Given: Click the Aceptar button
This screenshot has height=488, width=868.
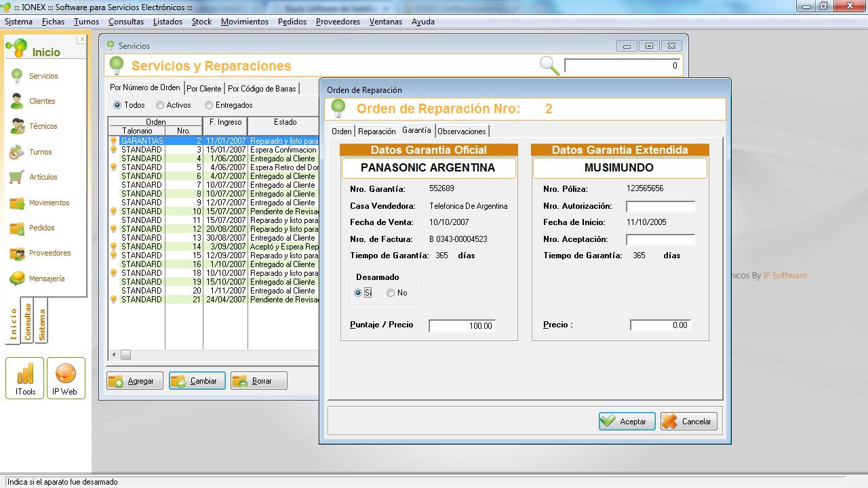Looking at the screenshot, I should (x=627, y=422).
